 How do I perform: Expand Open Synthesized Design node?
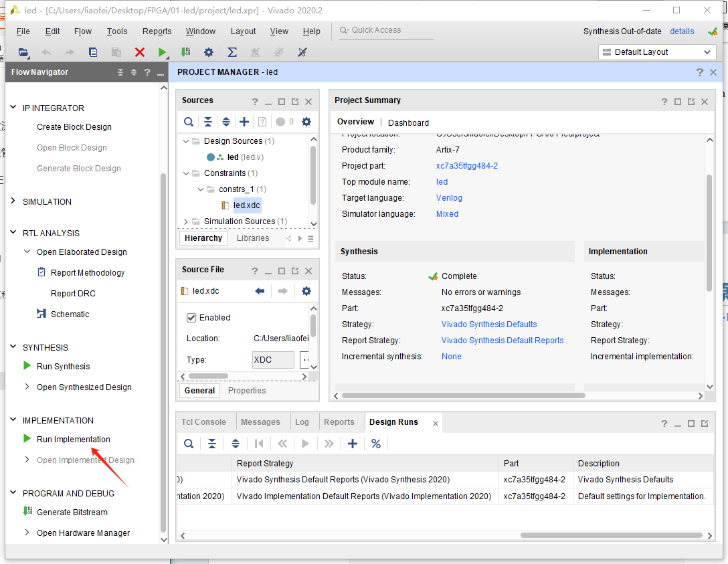[x=27, y=387]
